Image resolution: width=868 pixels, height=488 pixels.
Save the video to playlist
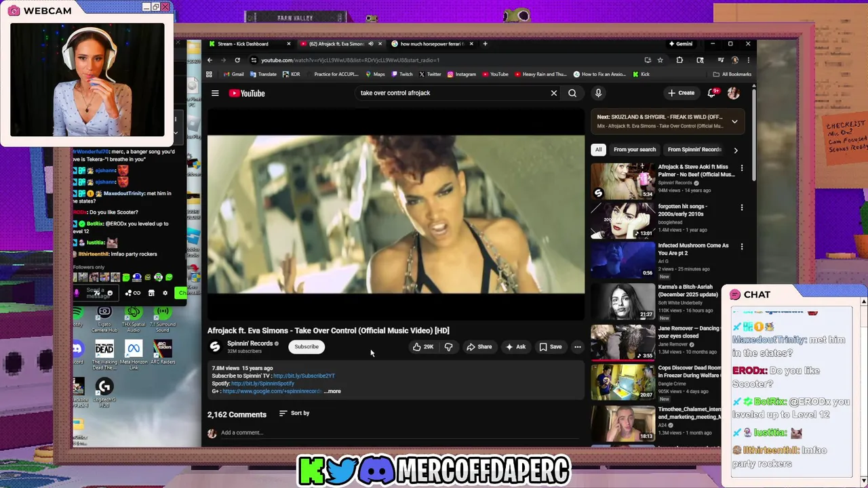(x=551, y=347)
